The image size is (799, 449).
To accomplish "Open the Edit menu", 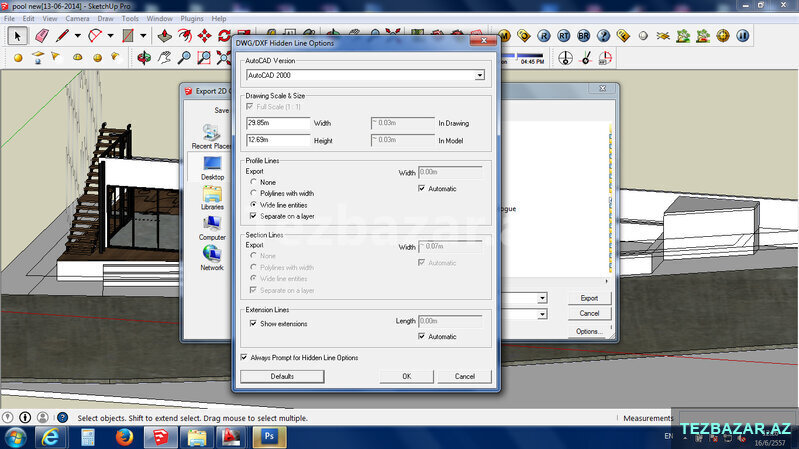I will pos(29,18).
